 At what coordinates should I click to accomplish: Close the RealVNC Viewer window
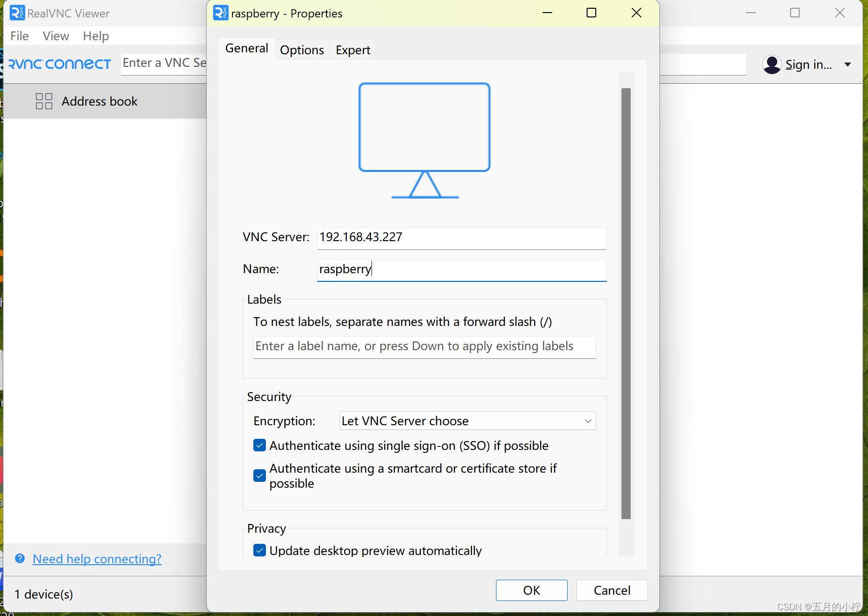840,13
